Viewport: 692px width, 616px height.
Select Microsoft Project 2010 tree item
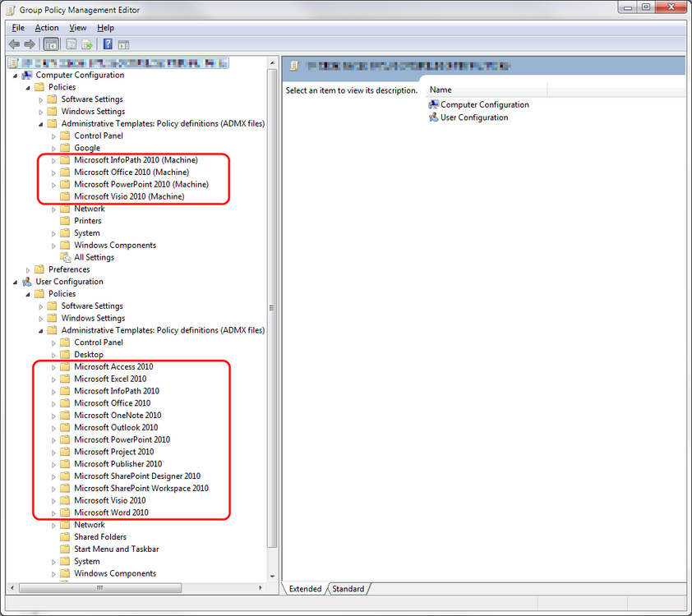tap(114, 452)
